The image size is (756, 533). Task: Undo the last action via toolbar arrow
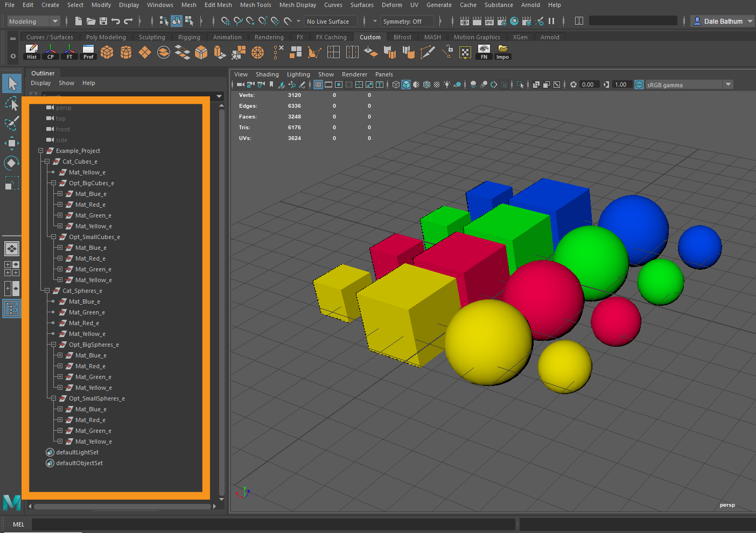[116, 21]
